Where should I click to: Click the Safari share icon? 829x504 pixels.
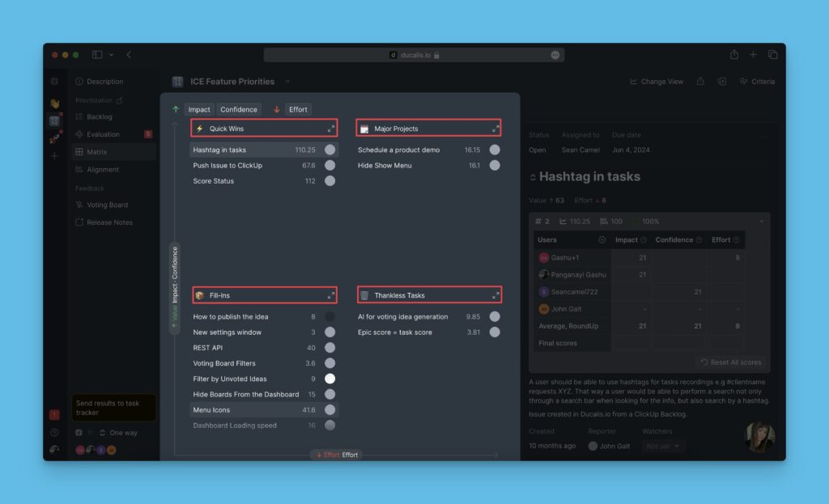pyautogui.click(x=733, y=55)
